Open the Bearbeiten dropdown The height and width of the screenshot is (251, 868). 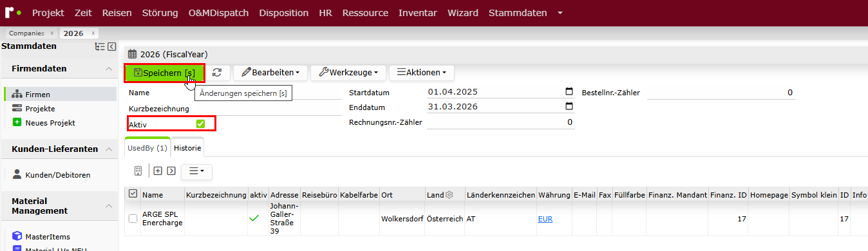270,73
